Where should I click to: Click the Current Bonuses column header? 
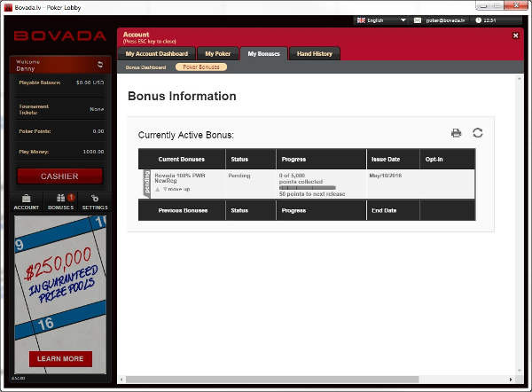pos(182,159)
